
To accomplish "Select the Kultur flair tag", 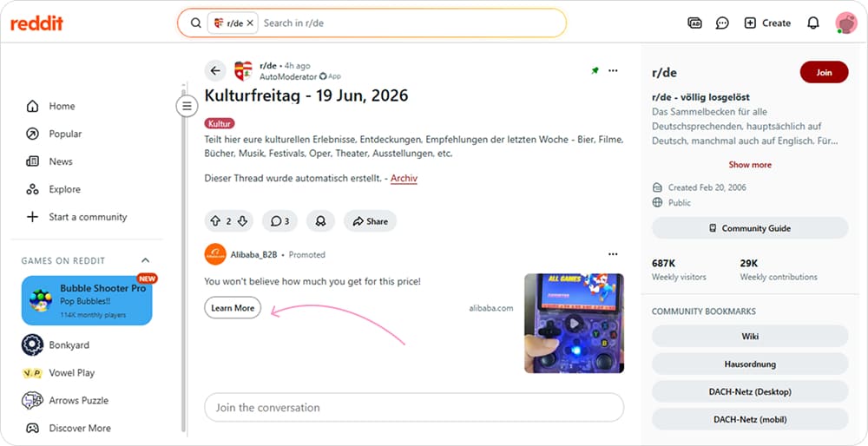I will pos(220,123).
